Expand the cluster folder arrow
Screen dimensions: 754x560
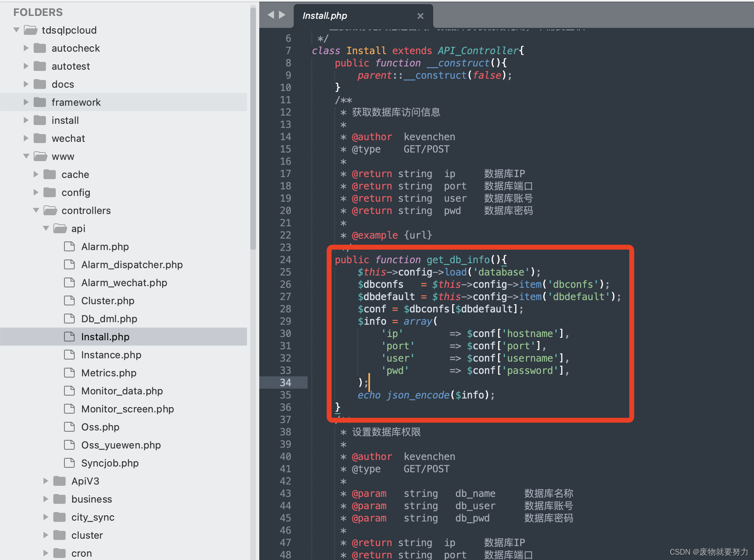click(46, 535)
